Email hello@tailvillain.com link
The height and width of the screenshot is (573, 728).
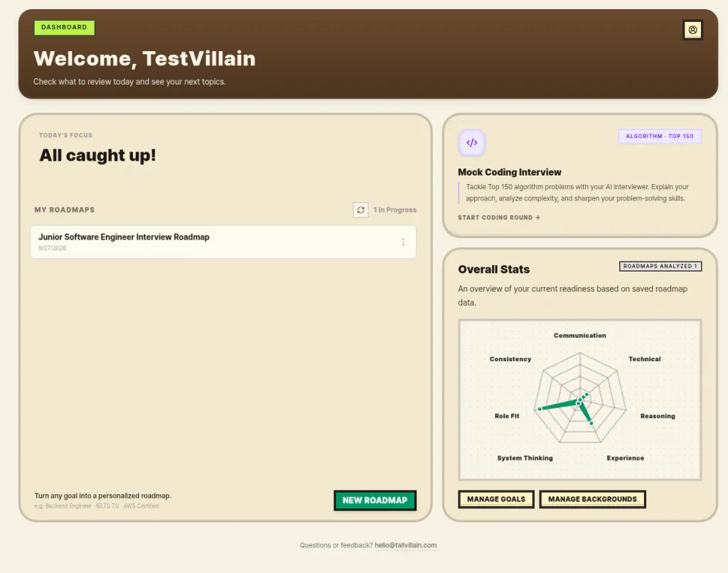[405, 545]
